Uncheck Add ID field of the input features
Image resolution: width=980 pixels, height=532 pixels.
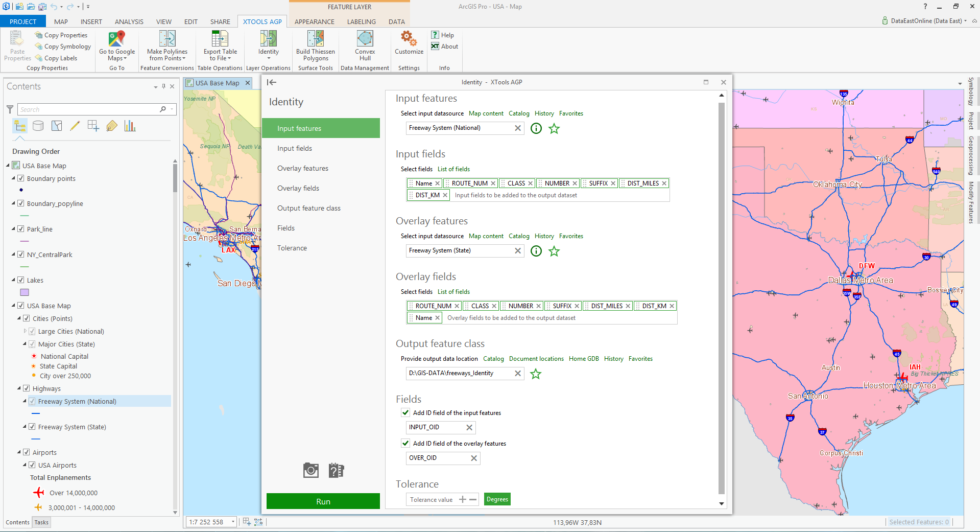[405, 412]
